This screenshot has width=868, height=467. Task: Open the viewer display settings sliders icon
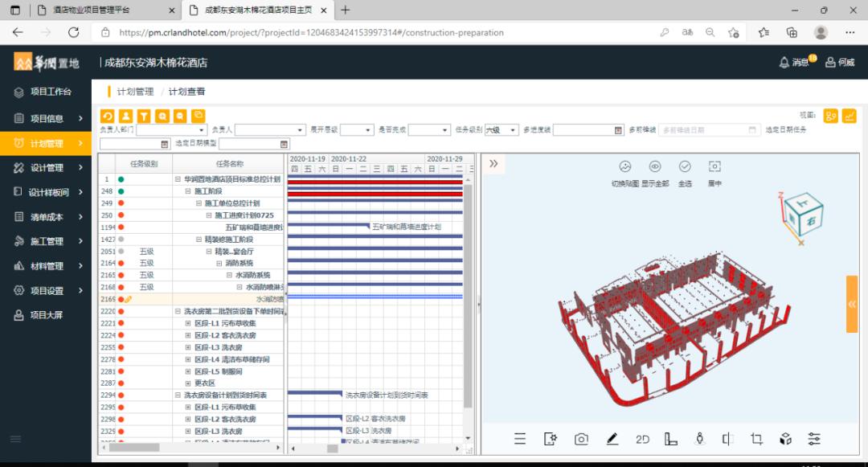[x=814, y=438]
